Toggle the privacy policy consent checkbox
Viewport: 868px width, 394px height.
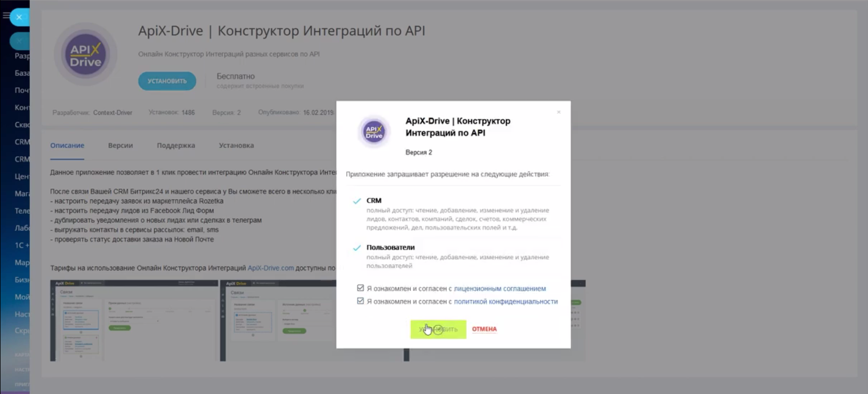[x=360, y=301]
